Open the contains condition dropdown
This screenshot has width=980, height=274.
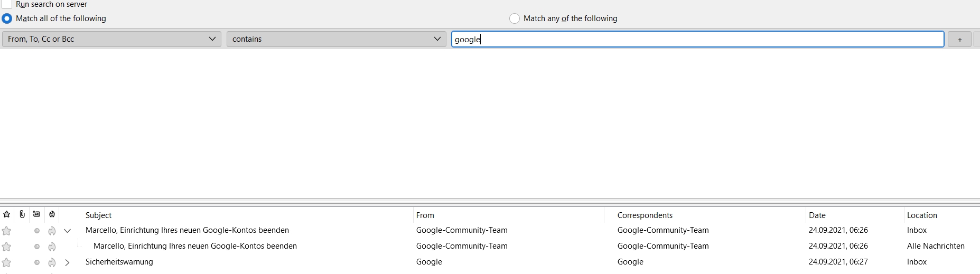336,39
